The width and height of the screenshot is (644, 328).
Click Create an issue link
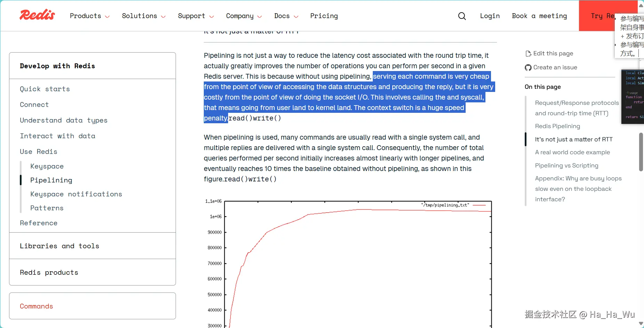coord(555,68)
